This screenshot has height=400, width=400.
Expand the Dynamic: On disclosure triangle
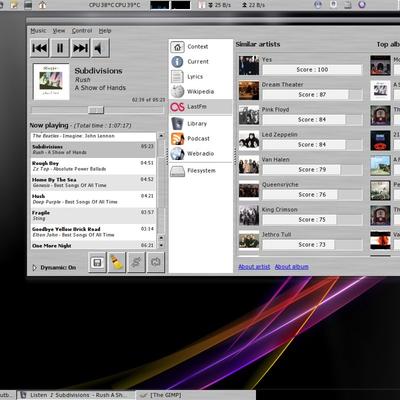(x=34, y=268)
